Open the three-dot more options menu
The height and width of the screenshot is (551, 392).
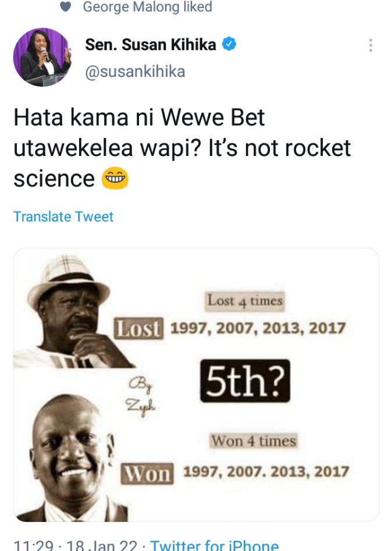pos(370,45)
